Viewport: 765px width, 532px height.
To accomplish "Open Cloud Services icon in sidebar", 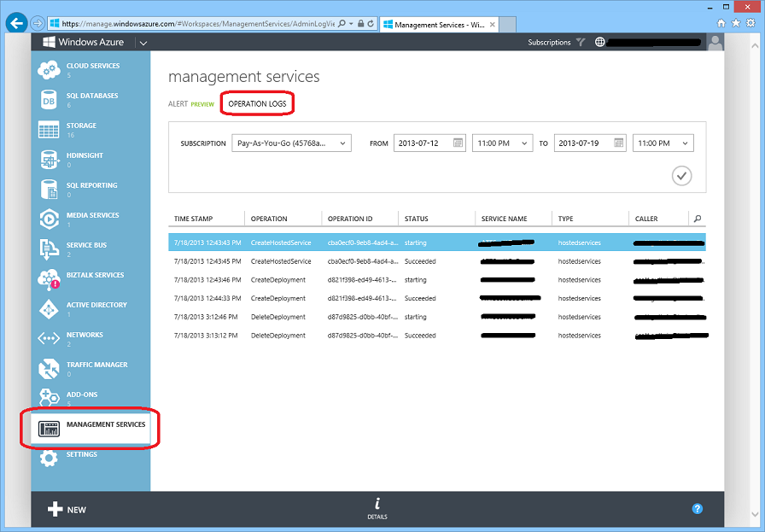I will point(49,70).
